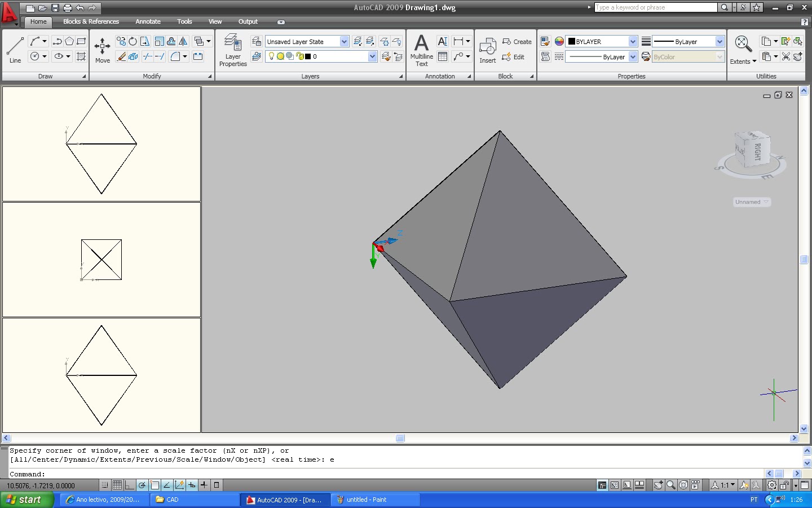Open the layer selection dropdown showing layer 0

(x=372, y=56)
